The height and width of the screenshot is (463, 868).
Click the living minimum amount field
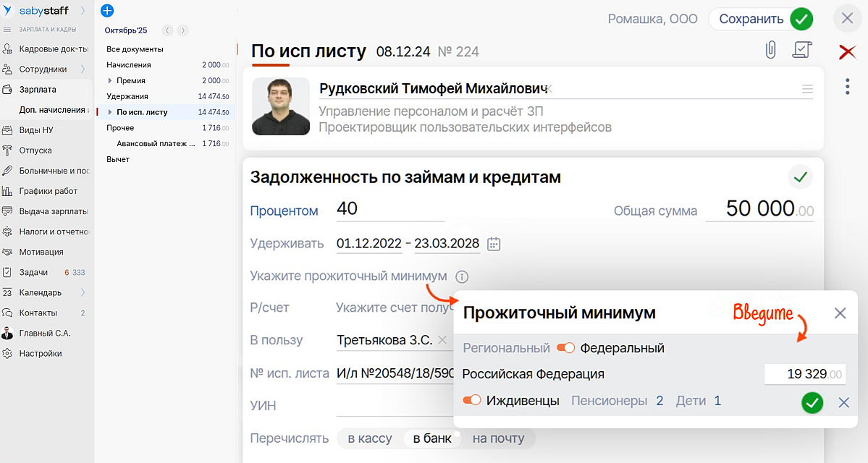click(805, 375)
